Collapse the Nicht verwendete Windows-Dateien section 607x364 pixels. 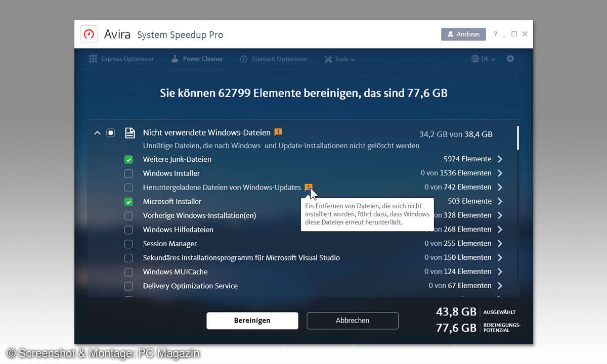(x=98, y=133)
